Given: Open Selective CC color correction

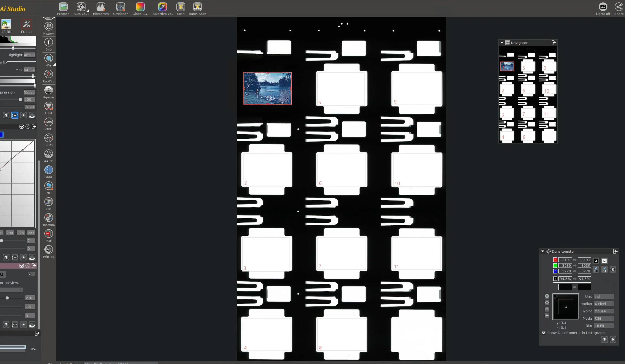Looking at the screenshot, I should coord(162,7).
